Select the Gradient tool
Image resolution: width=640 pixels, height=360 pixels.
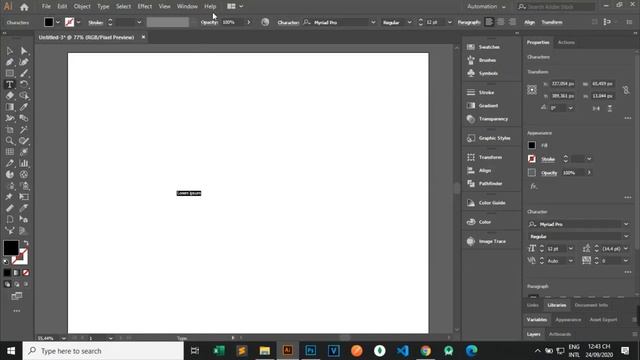9,107
